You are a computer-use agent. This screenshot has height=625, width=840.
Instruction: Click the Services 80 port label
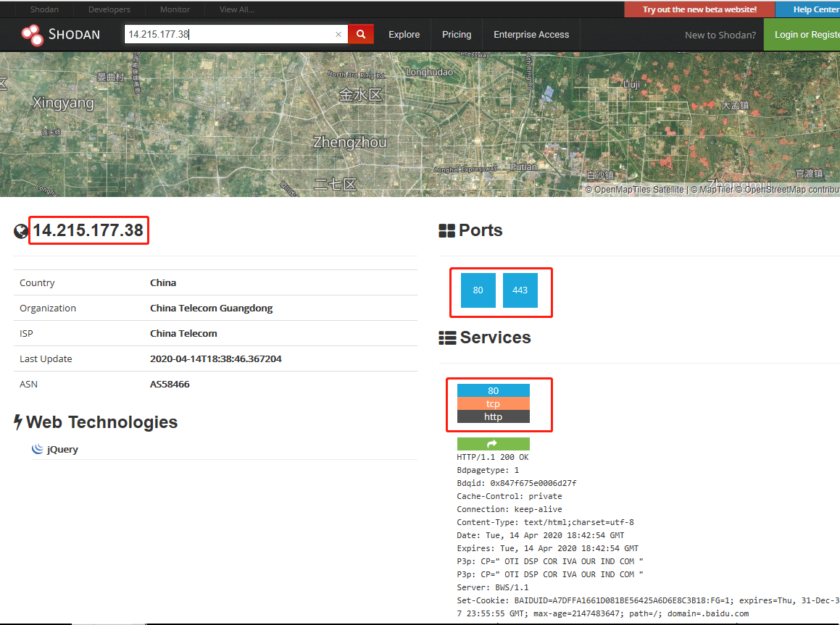493,390
